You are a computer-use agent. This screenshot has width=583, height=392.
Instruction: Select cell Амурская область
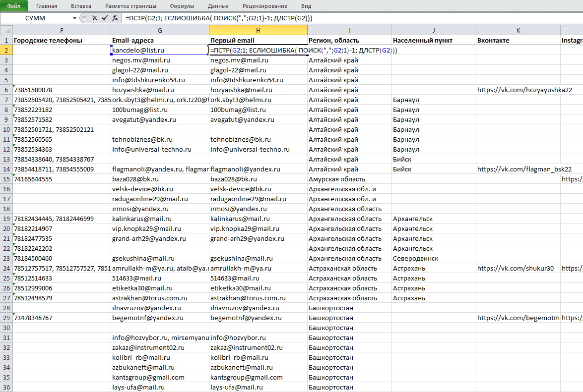[349, 179]
